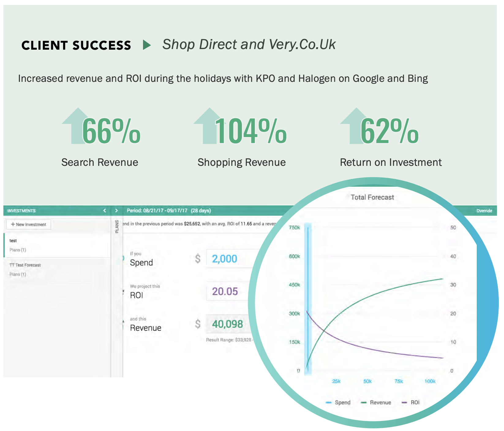Toggle the Revenue series in the chart legend
504x431 pixels.
376,402
